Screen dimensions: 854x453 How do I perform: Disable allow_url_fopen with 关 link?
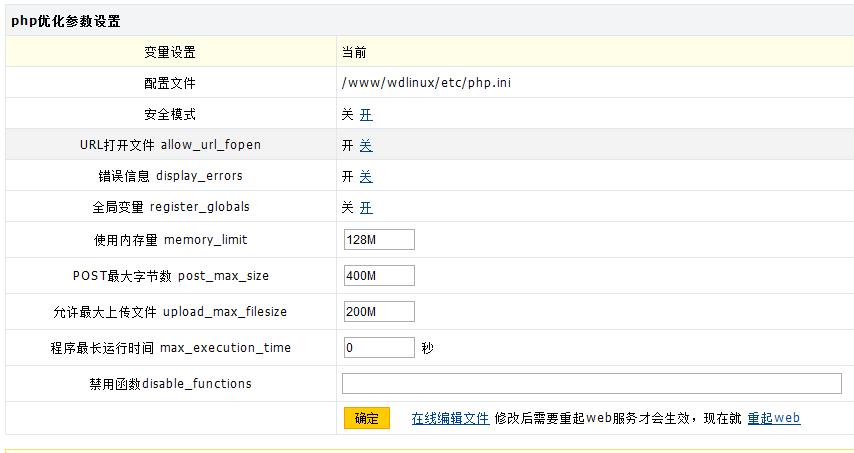[366, 146]
